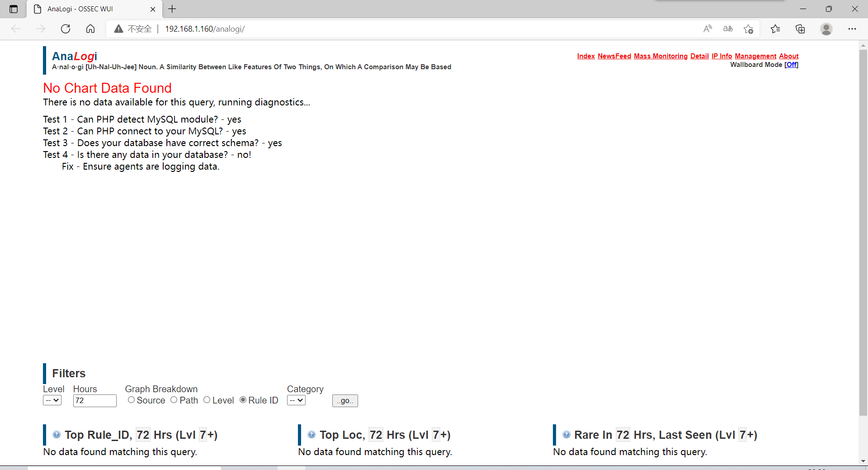Screen dimensions: 868x470
Task: Close the AnaLogi - OSSEC WUI tab
Action: [x=153, y=9]
